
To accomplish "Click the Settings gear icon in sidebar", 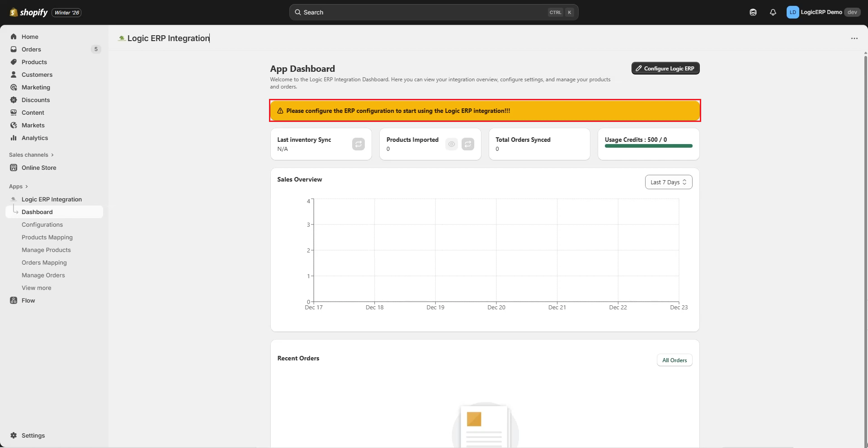I will pos(14,435).
